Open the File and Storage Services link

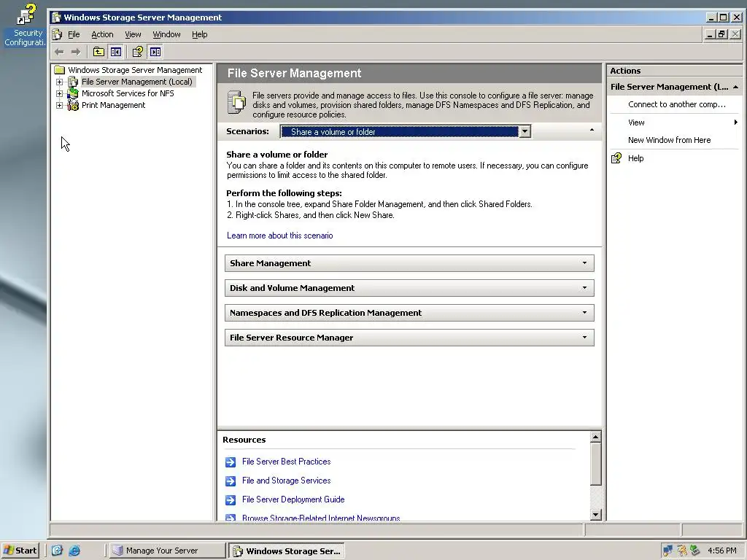286,481
